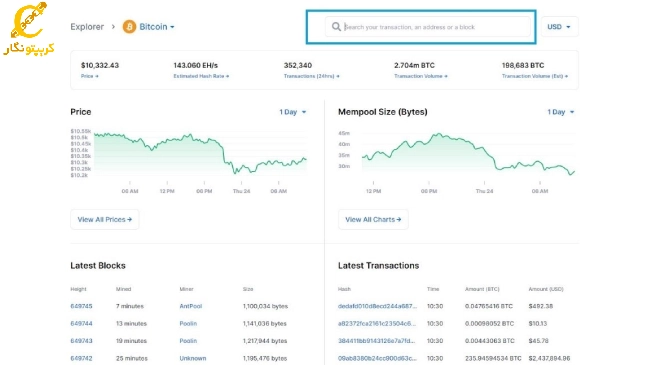Focus the transaction search input field
This screenshot has height=365, width=650.
427,27
